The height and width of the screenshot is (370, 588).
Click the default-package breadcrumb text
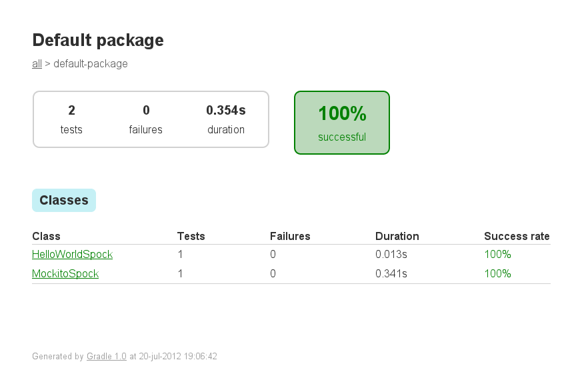coord(91,64)
